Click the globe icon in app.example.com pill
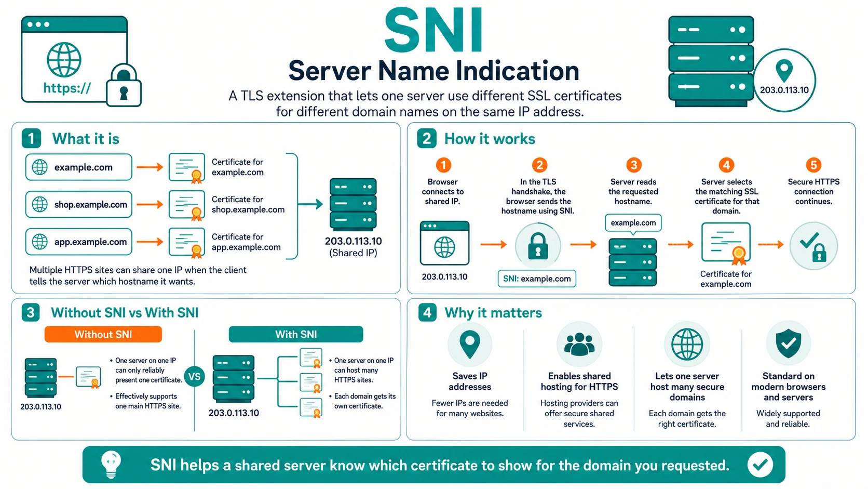Image resolution: width=868 pixels, height=489 pixels. [x=40, y=242]
